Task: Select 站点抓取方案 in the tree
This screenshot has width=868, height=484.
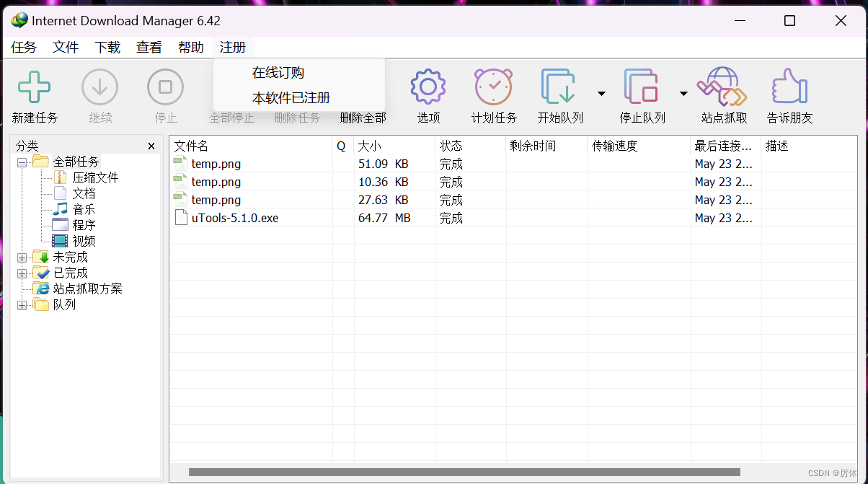Action: click(87, 289)
